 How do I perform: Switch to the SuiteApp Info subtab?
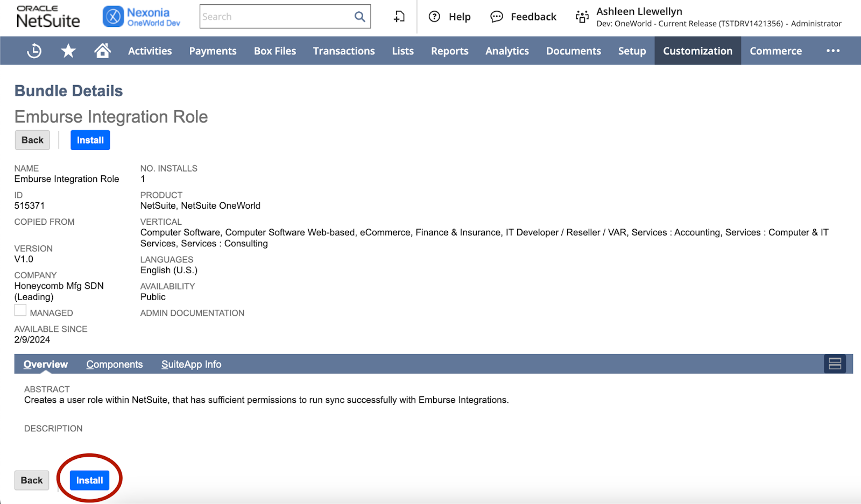click(191, 364)
